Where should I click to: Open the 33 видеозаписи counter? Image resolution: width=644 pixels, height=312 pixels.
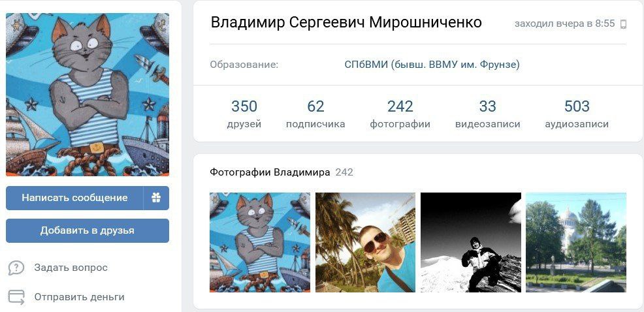(x=487, y=114)
